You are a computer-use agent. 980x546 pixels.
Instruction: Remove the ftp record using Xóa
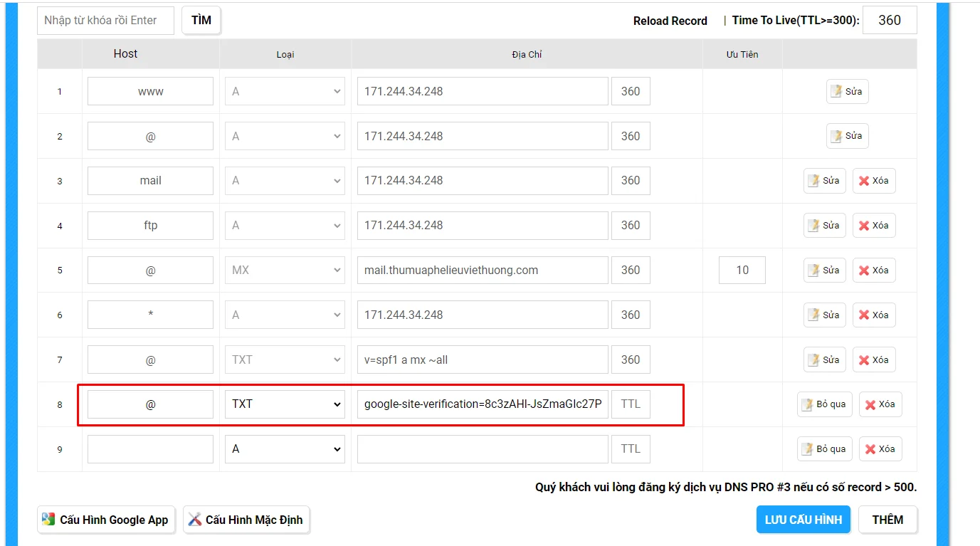pos(874,226)
